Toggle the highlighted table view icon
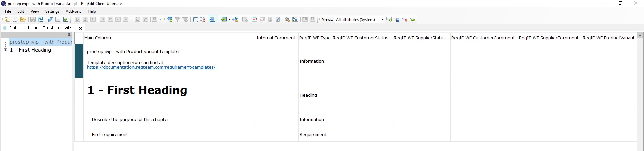The image size is (644, 151). (x=212, y=19)
